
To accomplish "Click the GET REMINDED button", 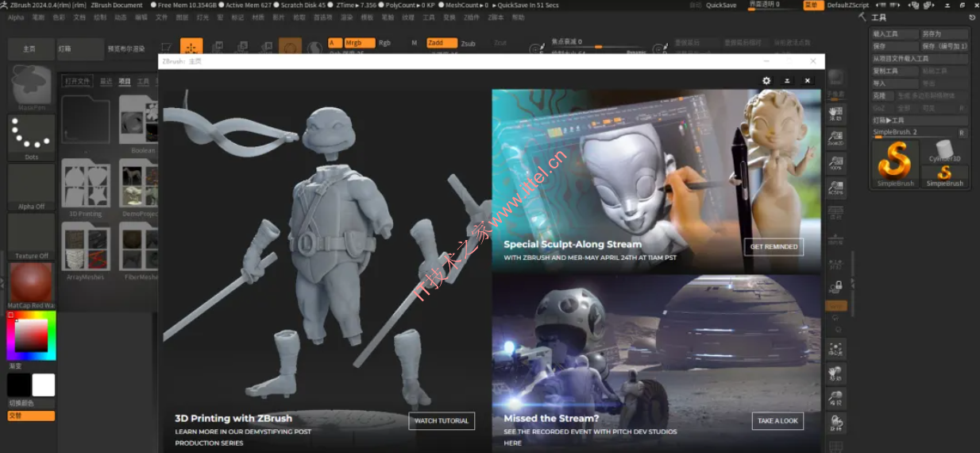I will point(774,246).
